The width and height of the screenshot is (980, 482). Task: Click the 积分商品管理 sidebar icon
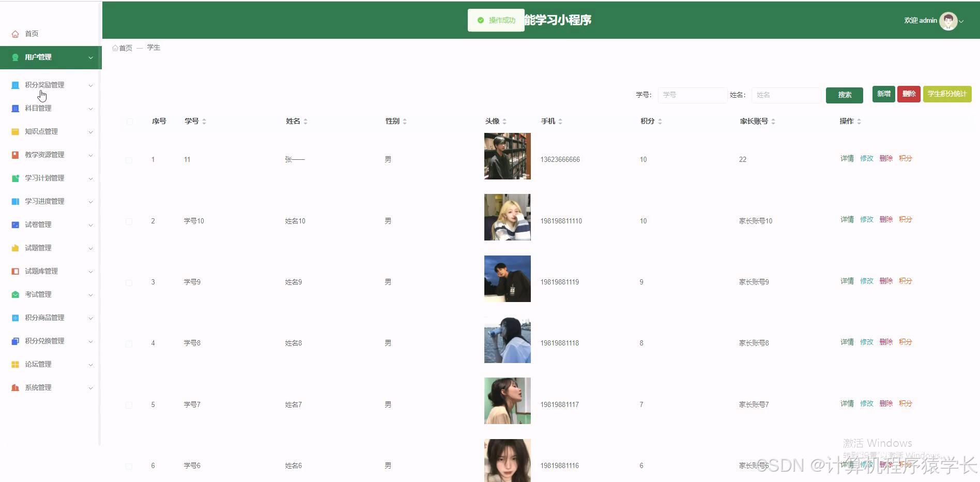point(16,318)
